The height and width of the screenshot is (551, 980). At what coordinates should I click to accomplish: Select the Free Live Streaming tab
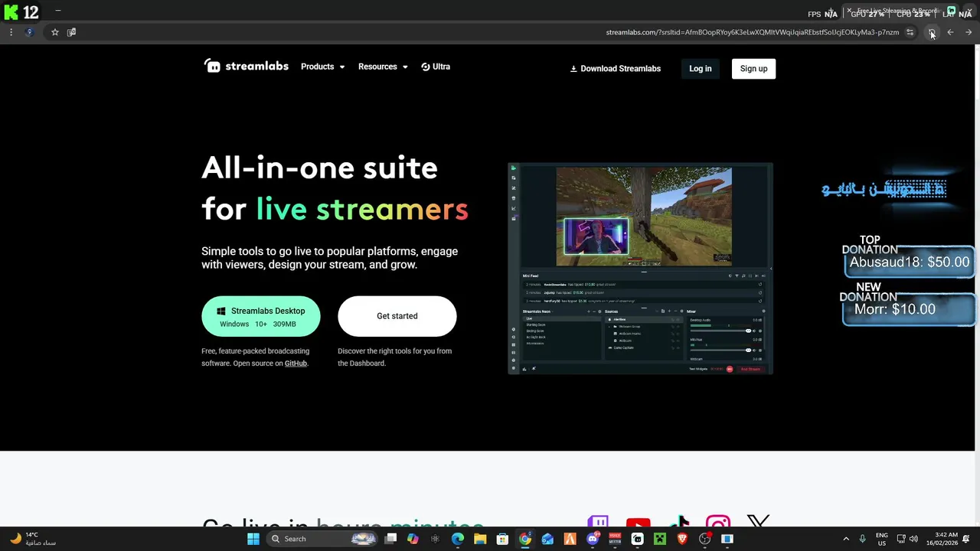902,11
